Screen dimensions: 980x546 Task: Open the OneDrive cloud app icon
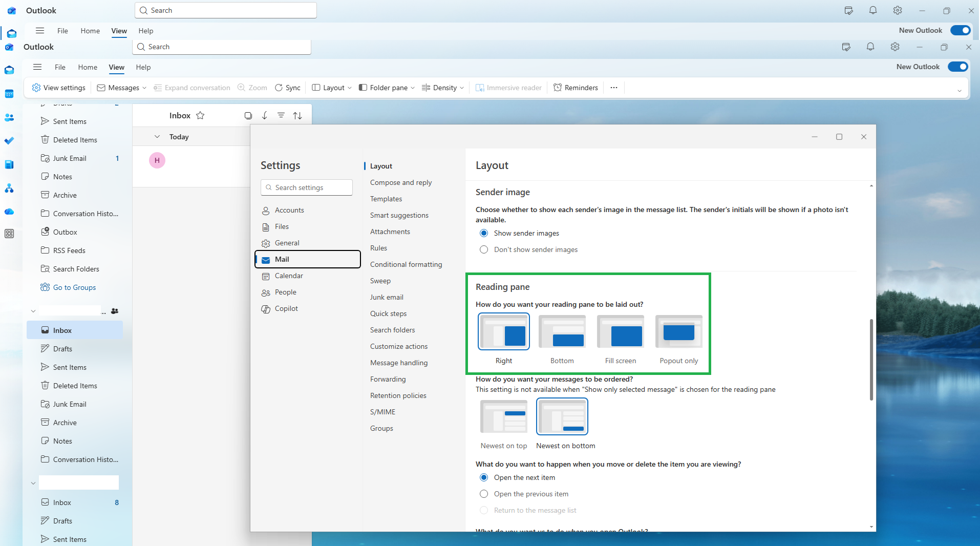pos(9,212)
